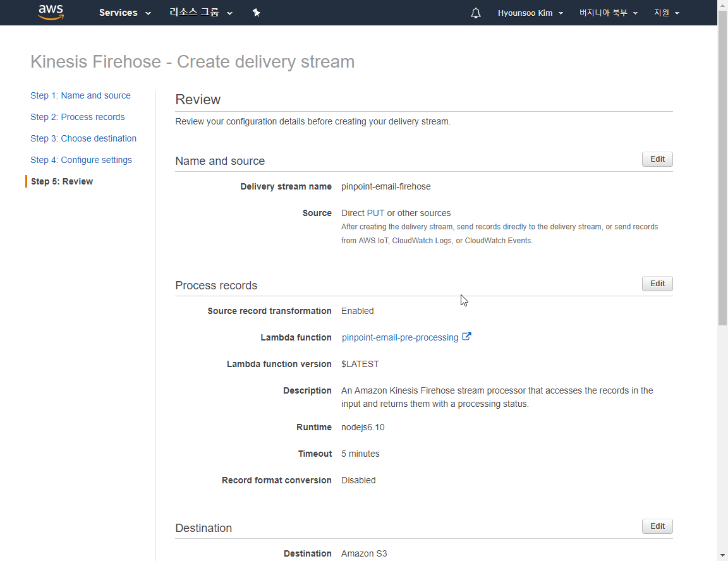Edit the Process records section
This screenshot has width=728, height=561.
[657, 284]
